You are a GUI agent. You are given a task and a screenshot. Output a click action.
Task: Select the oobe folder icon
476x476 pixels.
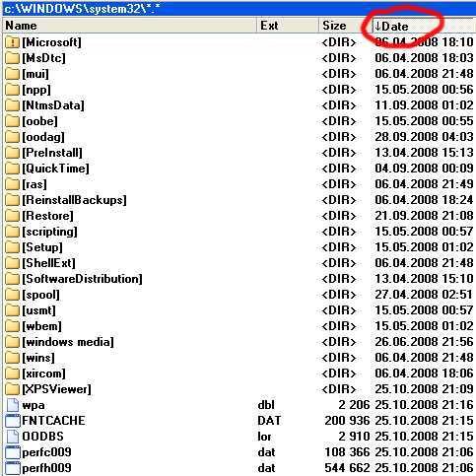(13, 121)
